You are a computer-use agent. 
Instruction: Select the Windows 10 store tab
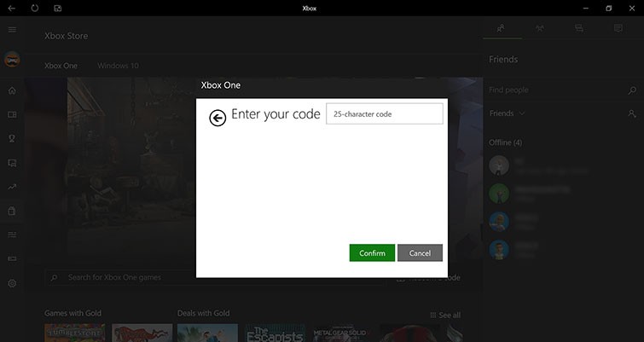pyautogui.click(x=118, y=66)
